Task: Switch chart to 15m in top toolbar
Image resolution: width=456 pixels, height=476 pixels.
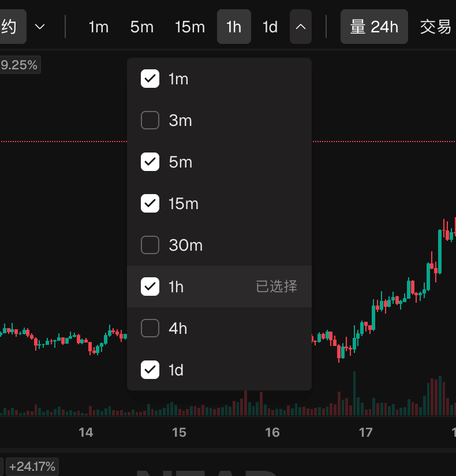Action: coord(190,27)
